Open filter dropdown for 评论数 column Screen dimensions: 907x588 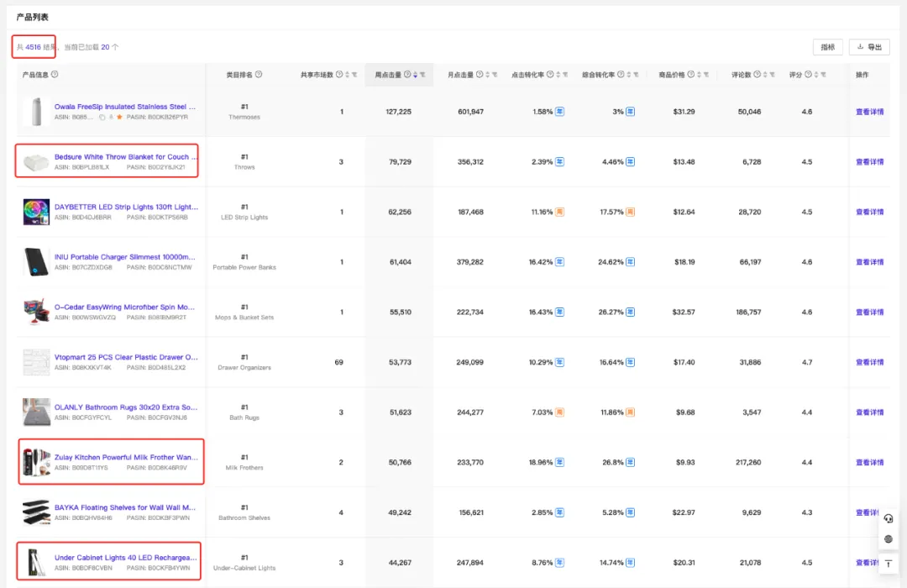click(773, 75)
